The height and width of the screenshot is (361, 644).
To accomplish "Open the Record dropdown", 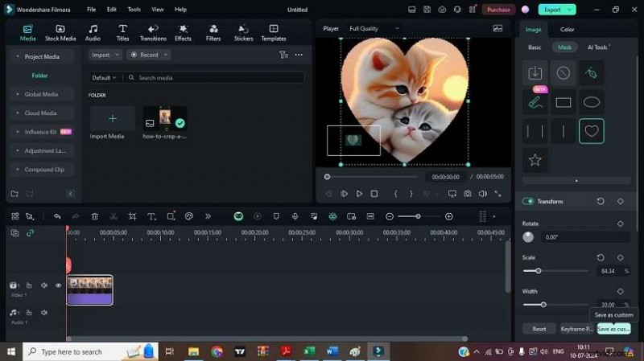I will [149, 55].
